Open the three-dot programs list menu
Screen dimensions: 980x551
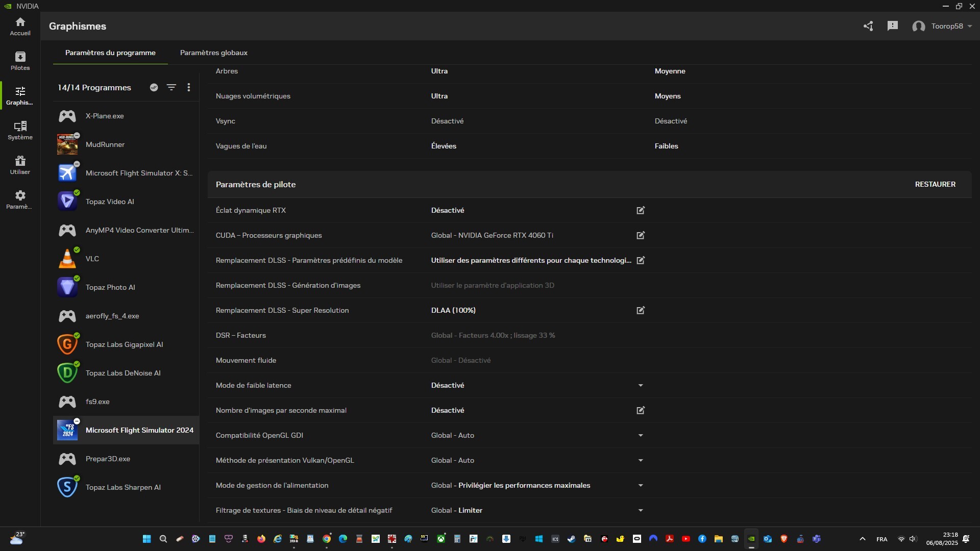coord(189,87)
